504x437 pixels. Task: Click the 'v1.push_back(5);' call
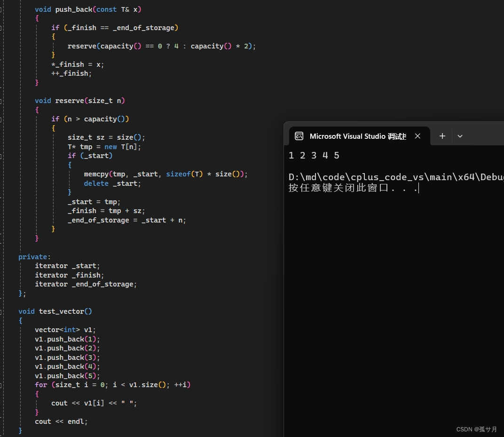(x=68, y=376)
